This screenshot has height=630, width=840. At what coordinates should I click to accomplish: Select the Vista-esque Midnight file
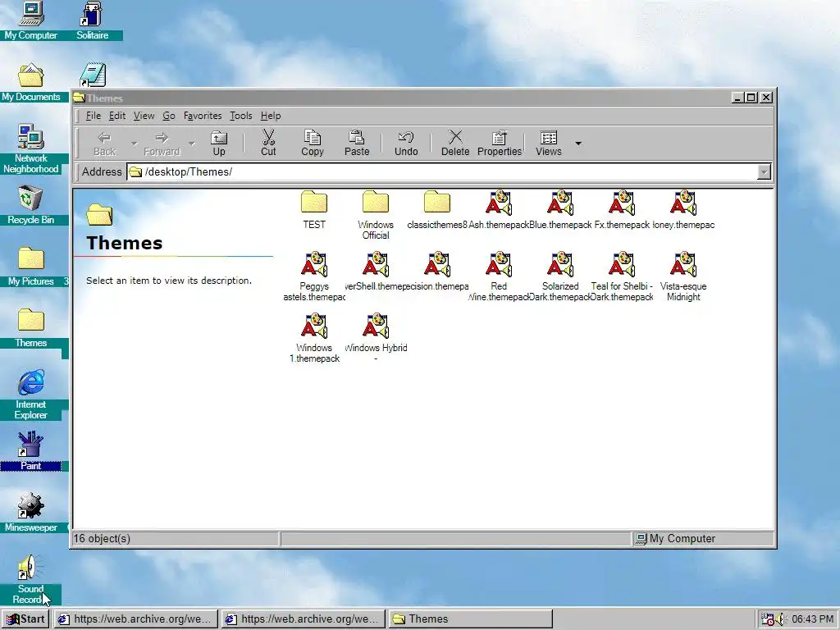(x=683, y=277)
